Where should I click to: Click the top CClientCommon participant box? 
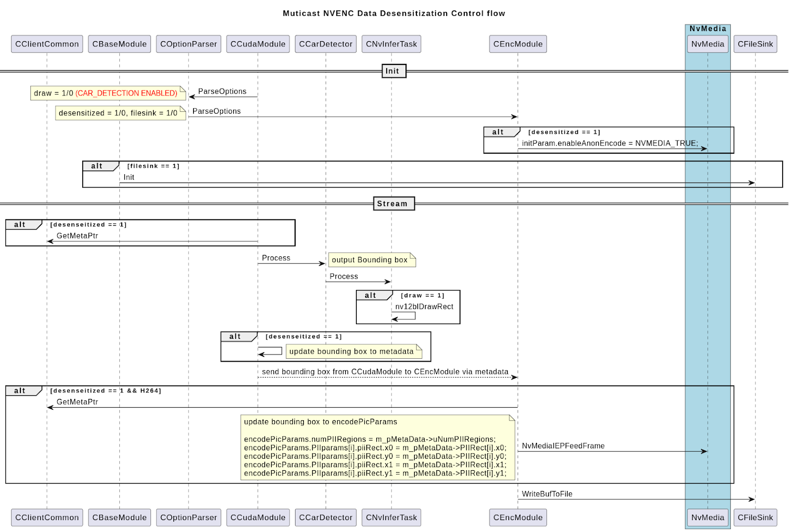(47, 44)
